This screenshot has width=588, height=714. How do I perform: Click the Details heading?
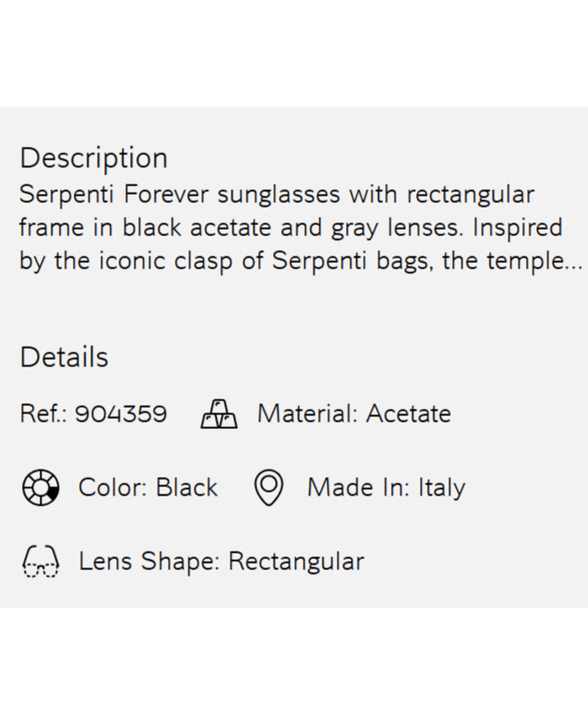64,357
